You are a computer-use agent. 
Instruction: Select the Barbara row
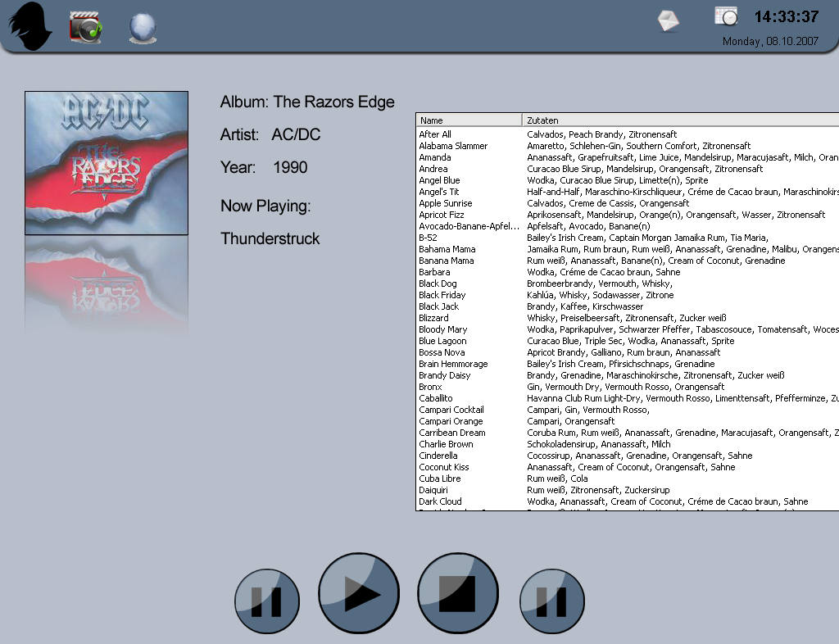click(x=628, y=272)
